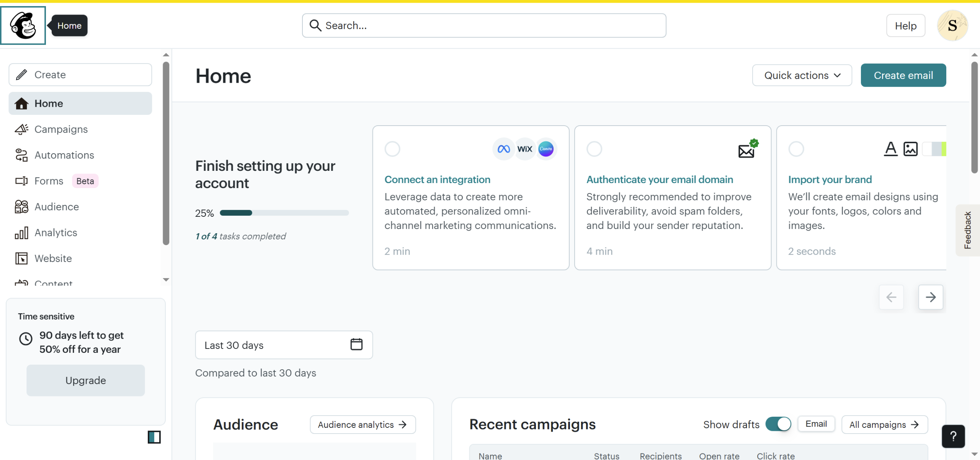Open the Email filter in Recent campaigns

click(816, 424)
